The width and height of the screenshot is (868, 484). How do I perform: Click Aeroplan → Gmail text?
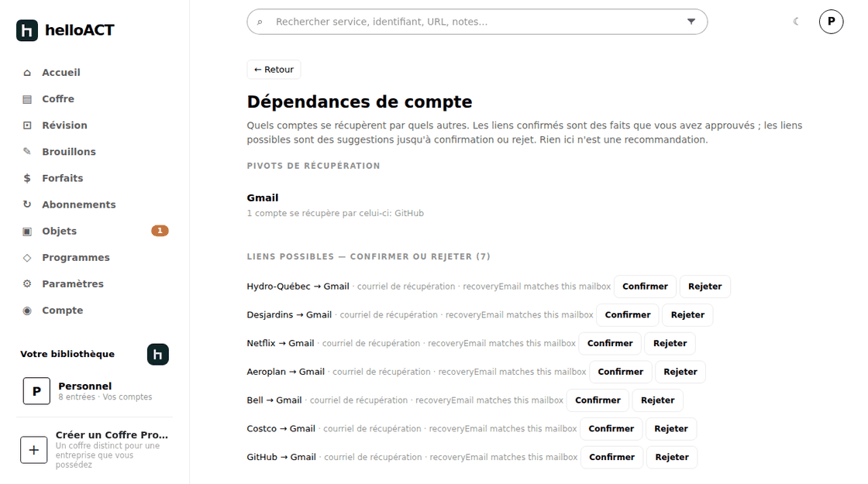point(286,372)
